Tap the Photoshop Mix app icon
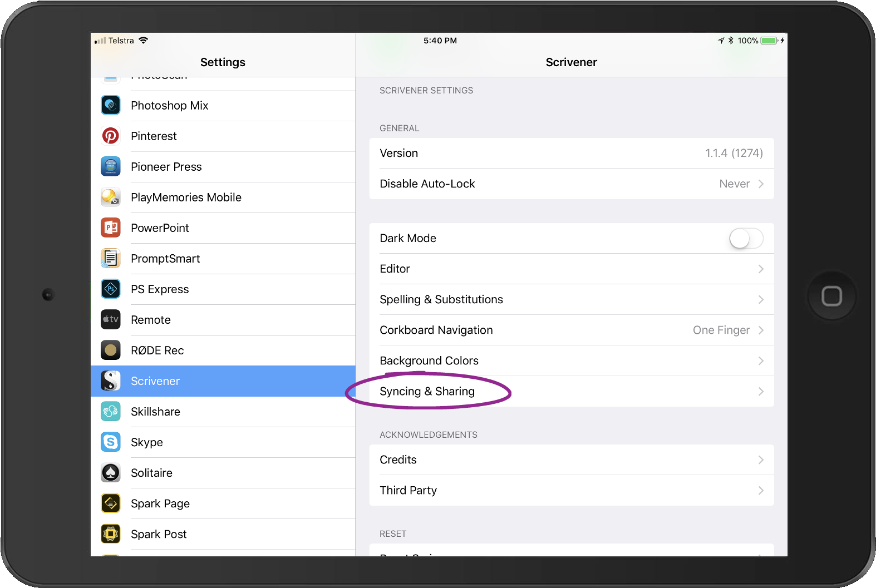 coord(111,105)
